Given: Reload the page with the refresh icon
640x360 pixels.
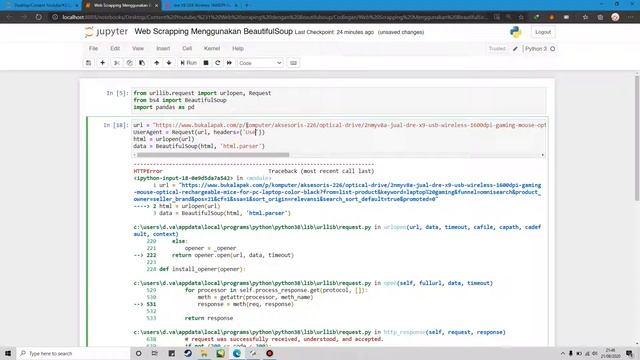Looking at the screenshot, I should pyautogui.click(x=38, y=17).
